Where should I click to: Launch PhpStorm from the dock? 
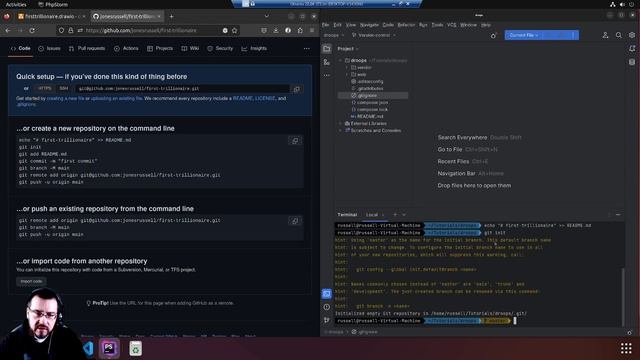click(x=109, y=348)
